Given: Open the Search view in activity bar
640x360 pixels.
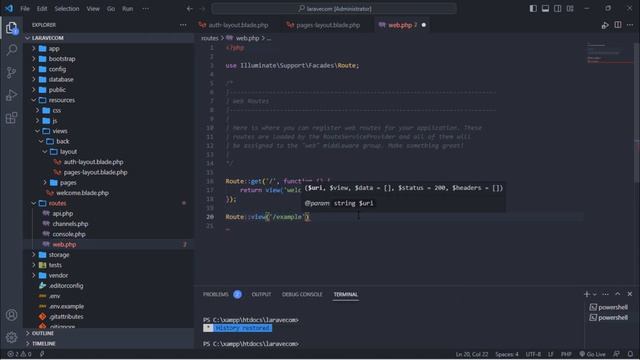Looking at the screenshot, I should [x=11, y=50].
